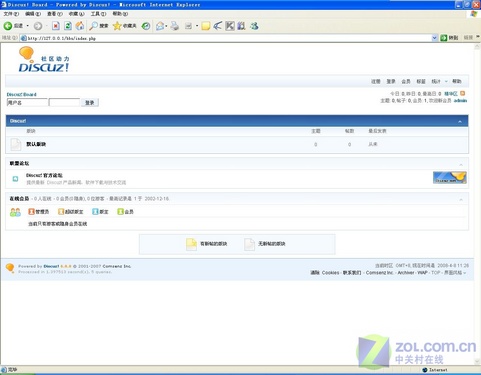Click the Discuz! logo image
Image resolution: width=481 pixels, height=375 pixels.
(44, 60)
